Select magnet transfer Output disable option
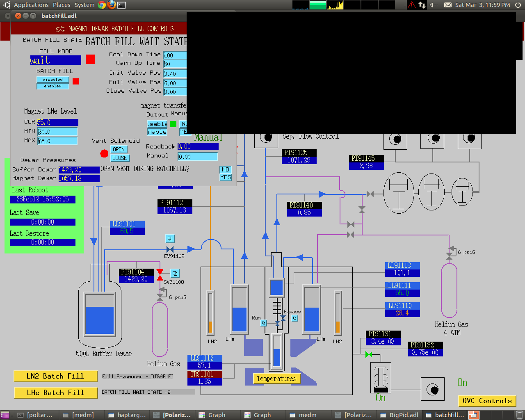The width and height of the screenshot is (525, 420). click(x=157, y=124)
